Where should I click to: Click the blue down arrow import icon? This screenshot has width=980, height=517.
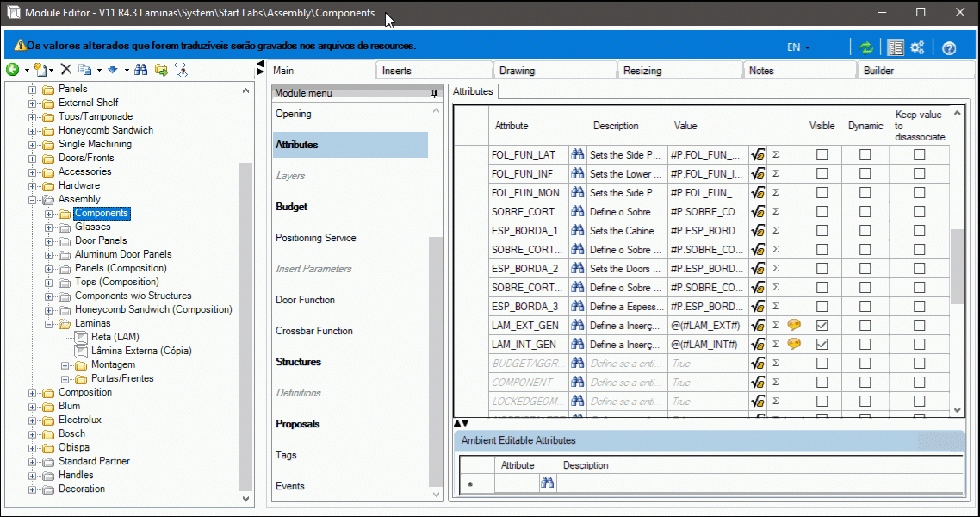113,70
